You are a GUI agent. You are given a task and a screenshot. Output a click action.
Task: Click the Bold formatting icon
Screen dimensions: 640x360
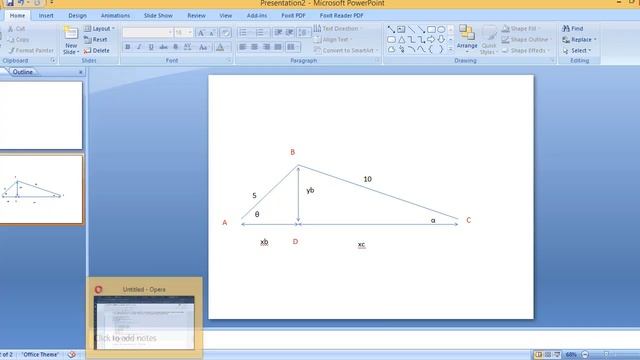click(128, 47)
